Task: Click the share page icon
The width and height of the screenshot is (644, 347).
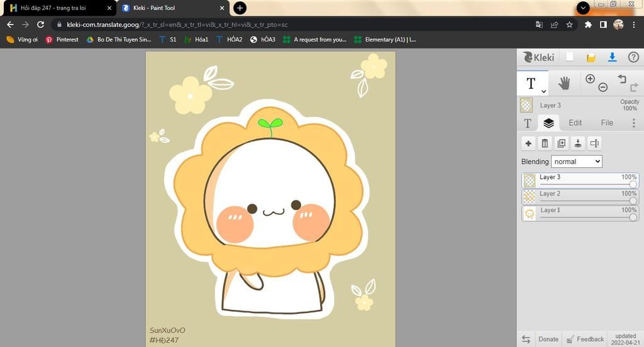Action: [554, 25]
